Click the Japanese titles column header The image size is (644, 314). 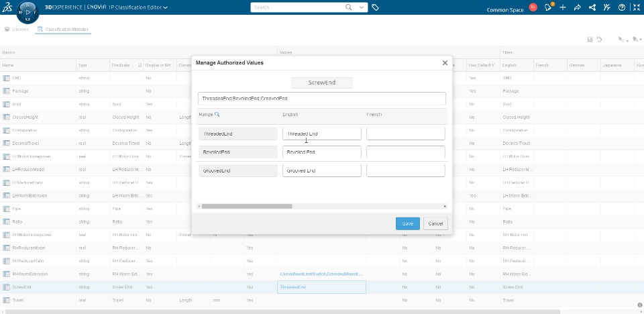[x=617, y=65]
